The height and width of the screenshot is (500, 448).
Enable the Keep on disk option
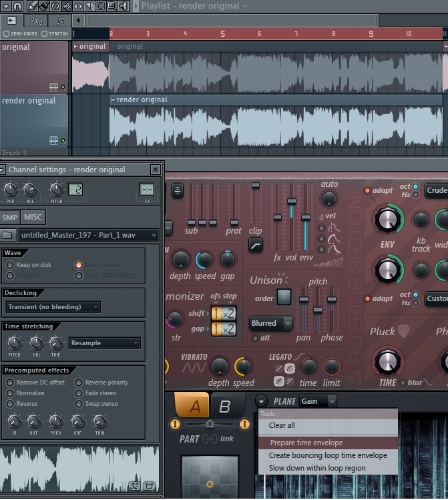[10, 265]
